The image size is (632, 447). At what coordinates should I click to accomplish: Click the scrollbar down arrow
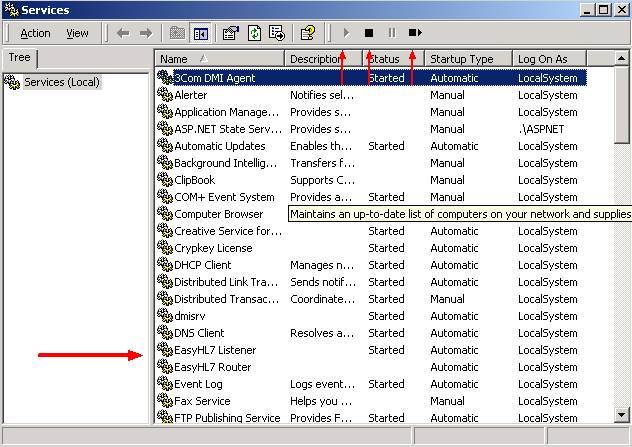click(622, 414)
